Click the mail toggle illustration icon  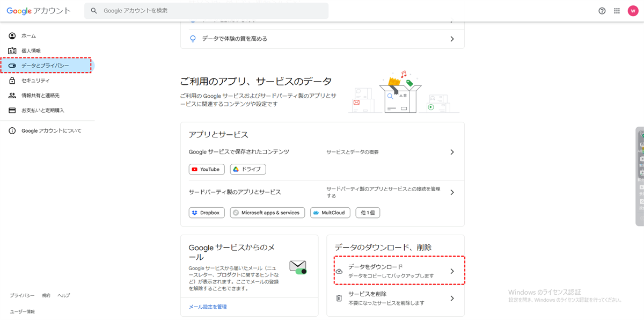(298, 267)
